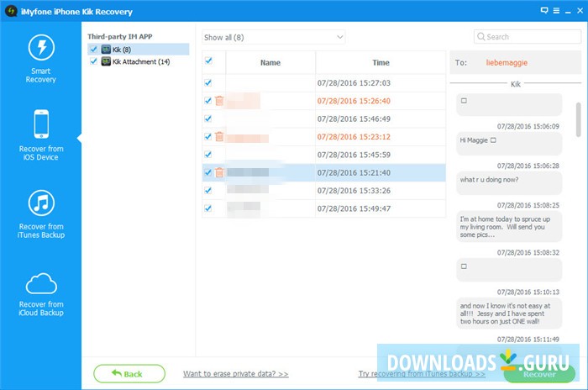Click chat timestamp 07/28/2016 15:08:25
This screenshot has height=390, width=588.
[528, 205]
